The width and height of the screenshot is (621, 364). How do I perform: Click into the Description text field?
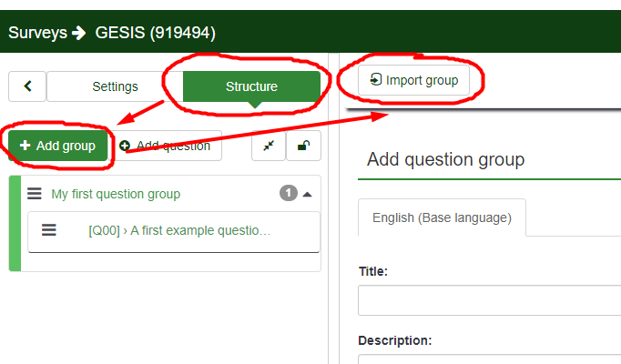[x=489, y=359]
